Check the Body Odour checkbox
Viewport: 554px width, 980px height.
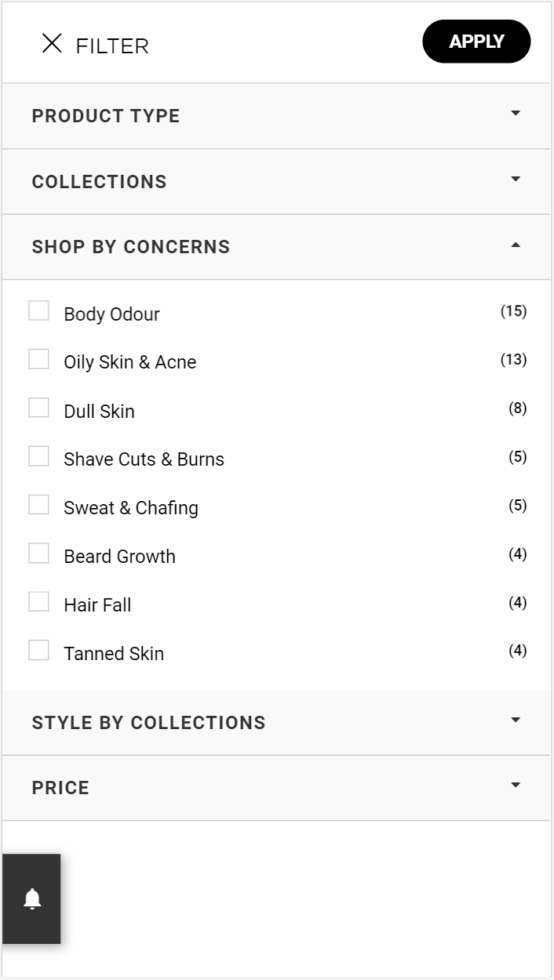38,310
